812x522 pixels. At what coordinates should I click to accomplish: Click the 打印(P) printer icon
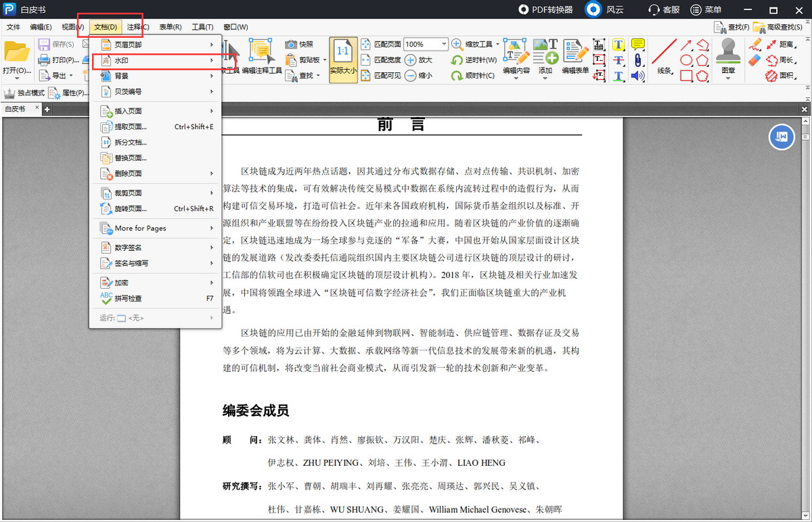pos(44,60)
